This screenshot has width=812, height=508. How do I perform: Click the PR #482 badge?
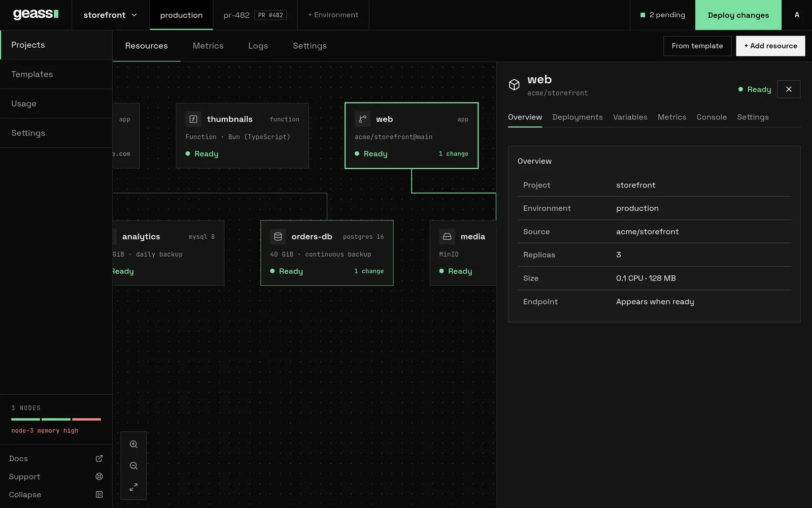[x=270, y=15]
